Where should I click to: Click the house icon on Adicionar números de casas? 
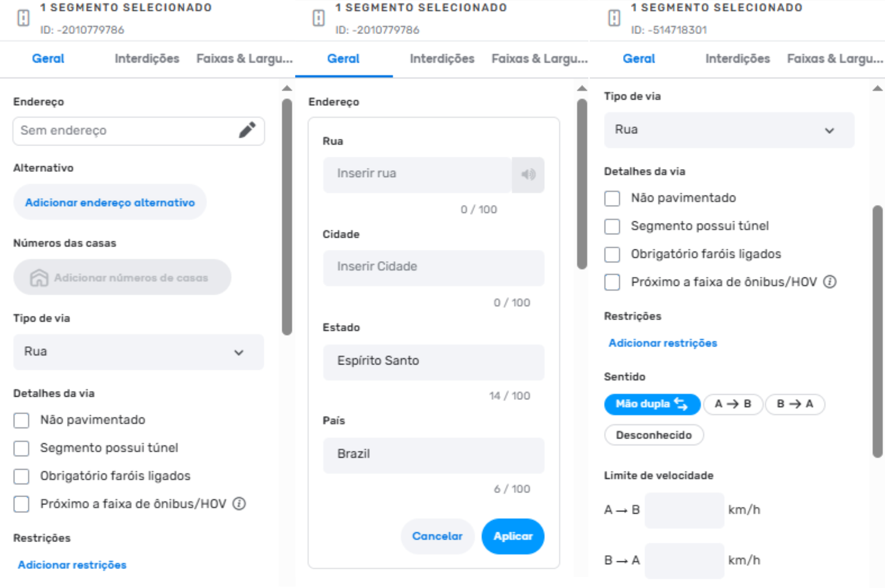tap(39, 277)
